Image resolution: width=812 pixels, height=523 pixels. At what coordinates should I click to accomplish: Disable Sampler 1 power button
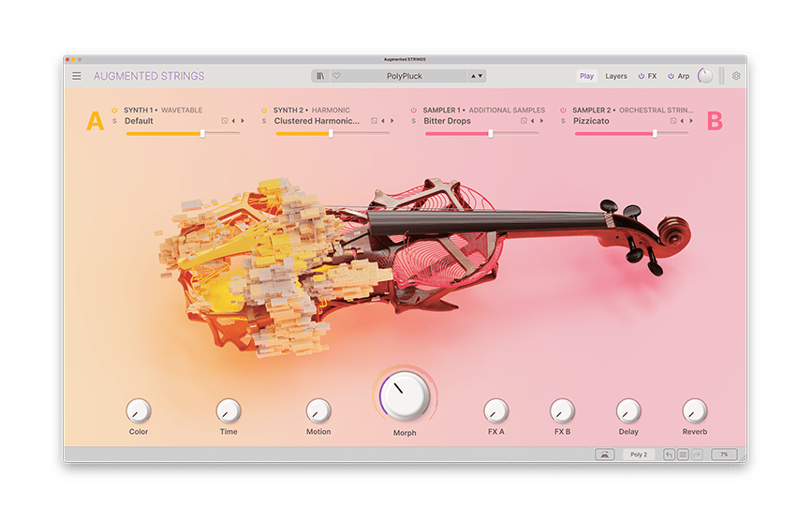(x=414, y=110)
